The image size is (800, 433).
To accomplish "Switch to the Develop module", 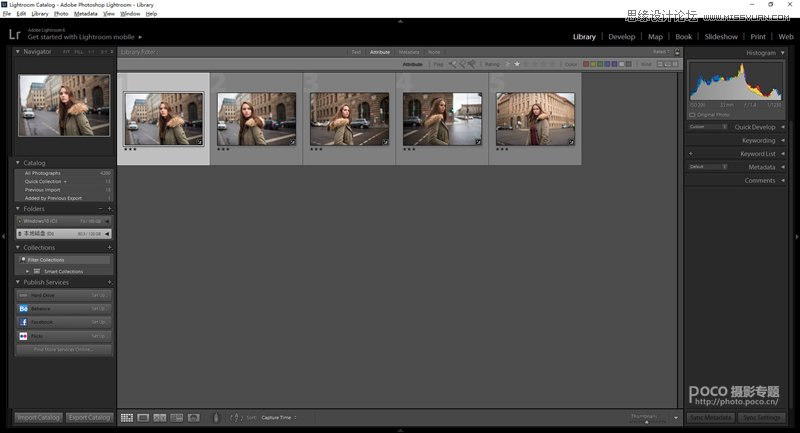I will pyautogui.click(x=621, y=37).
